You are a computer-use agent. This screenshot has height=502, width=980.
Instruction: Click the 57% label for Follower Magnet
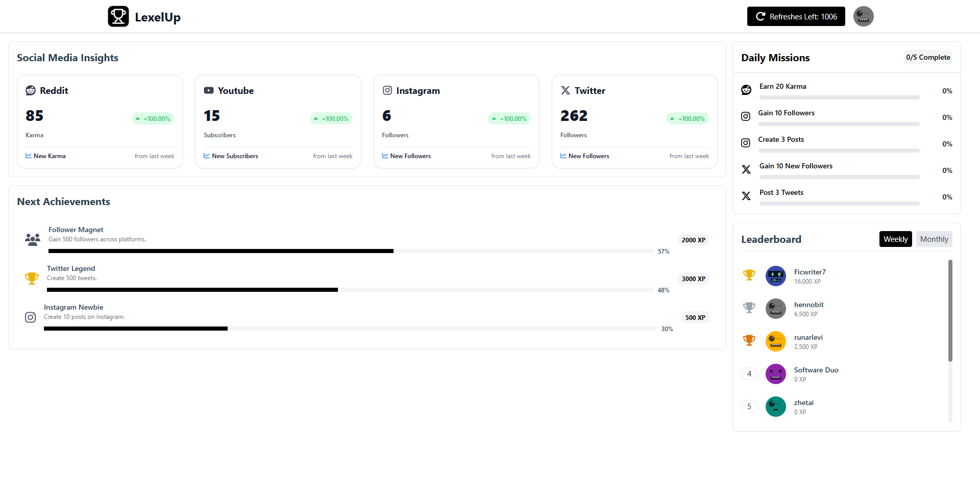click(x=664, y=252)
